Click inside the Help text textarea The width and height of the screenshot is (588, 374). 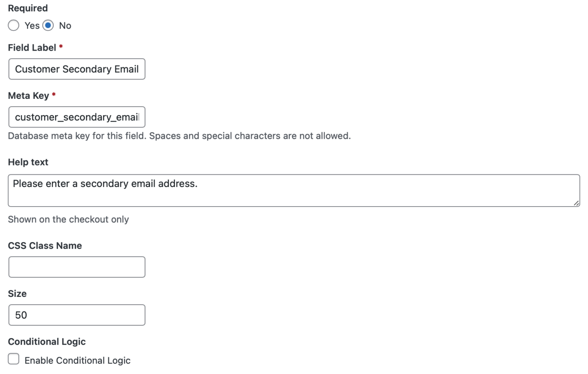[x=286, y=190]
